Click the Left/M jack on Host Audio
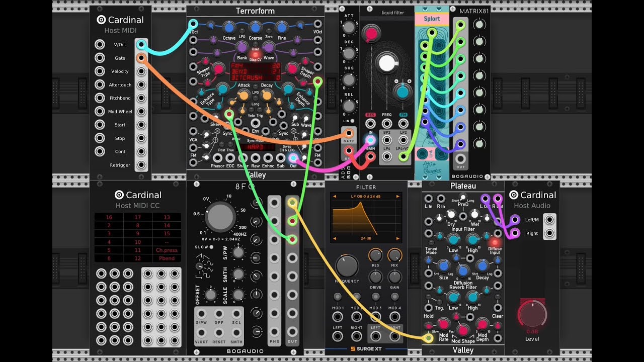Viewport: 644px width, 362px height. point(549,219)
